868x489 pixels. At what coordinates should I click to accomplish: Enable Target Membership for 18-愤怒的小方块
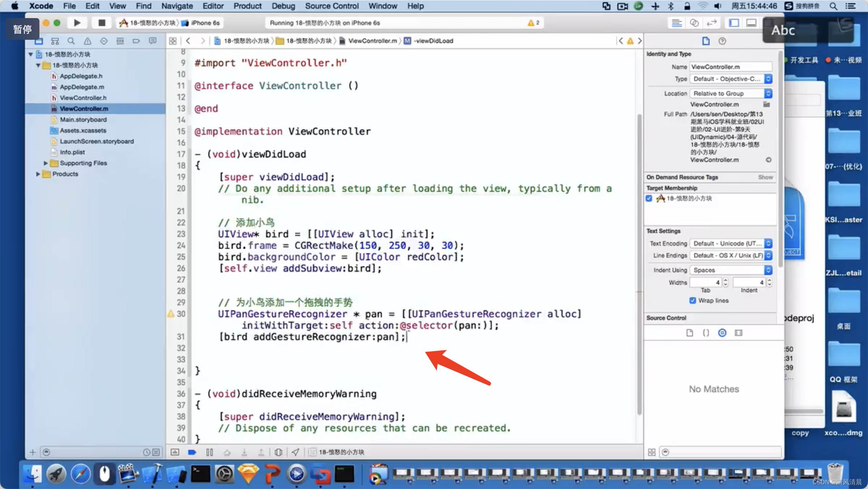(x=649, y=198)
